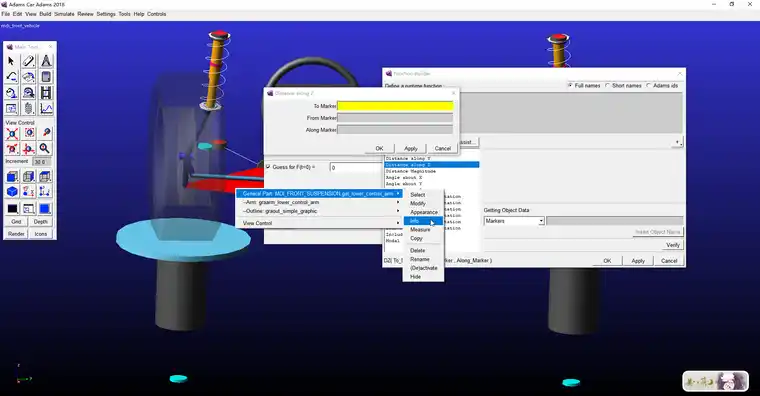This screenshot has height=396, width=760.
Task: Click the center view icon in View Control
Action: [x=29, y=133]
